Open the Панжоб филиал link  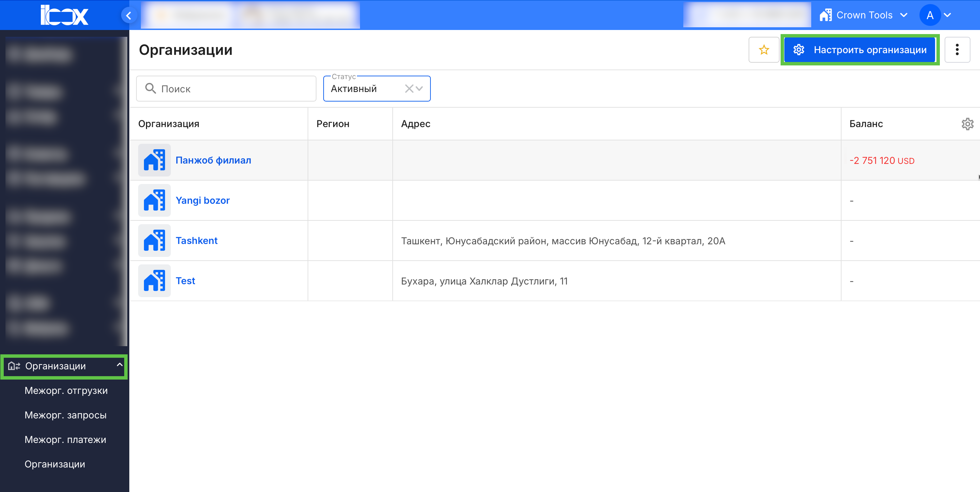point(213,160)
